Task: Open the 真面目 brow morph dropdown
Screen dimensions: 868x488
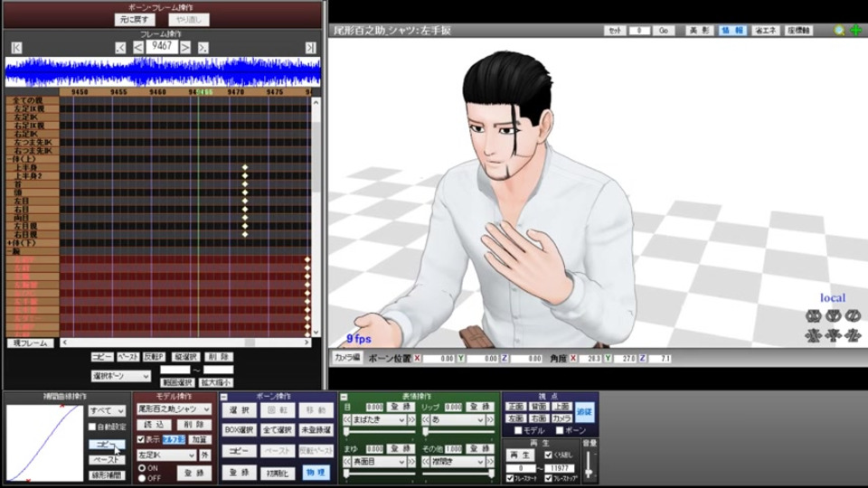Action: point(379,462)
